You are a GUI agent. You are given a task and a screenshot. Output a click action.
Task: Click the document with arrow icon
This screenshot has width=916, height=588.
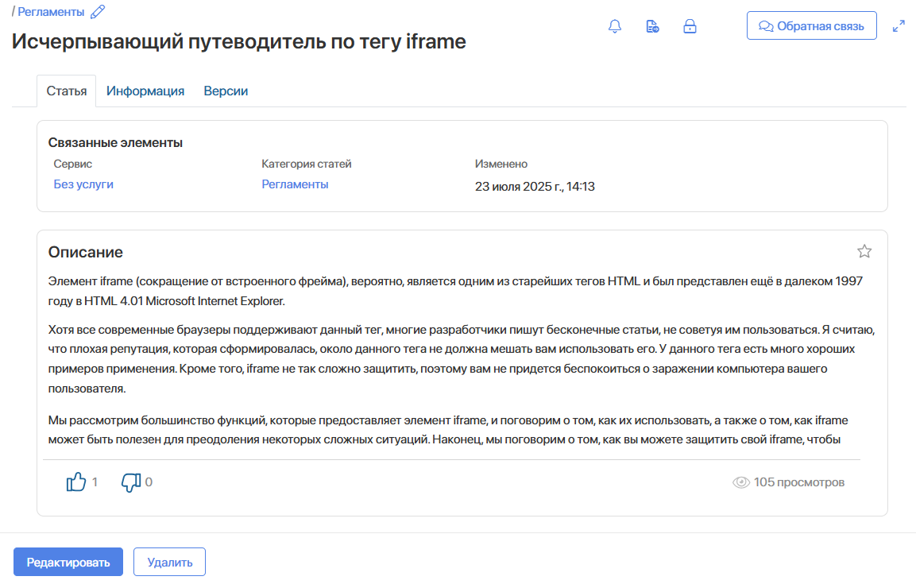(x=652, y=26)
